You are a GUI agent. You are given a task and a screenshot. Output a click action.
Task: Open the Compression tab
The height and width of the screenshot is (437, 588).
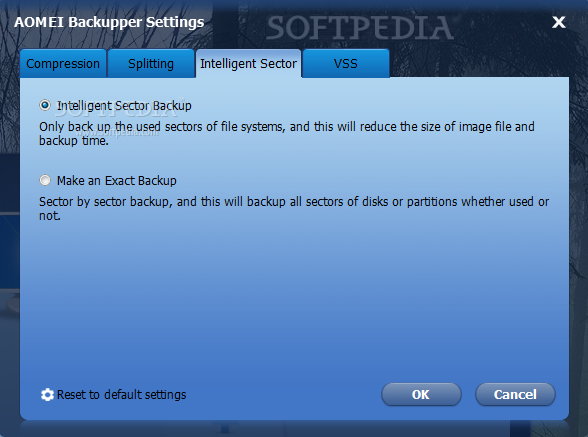pyautogui.click(x=63, y=63)
